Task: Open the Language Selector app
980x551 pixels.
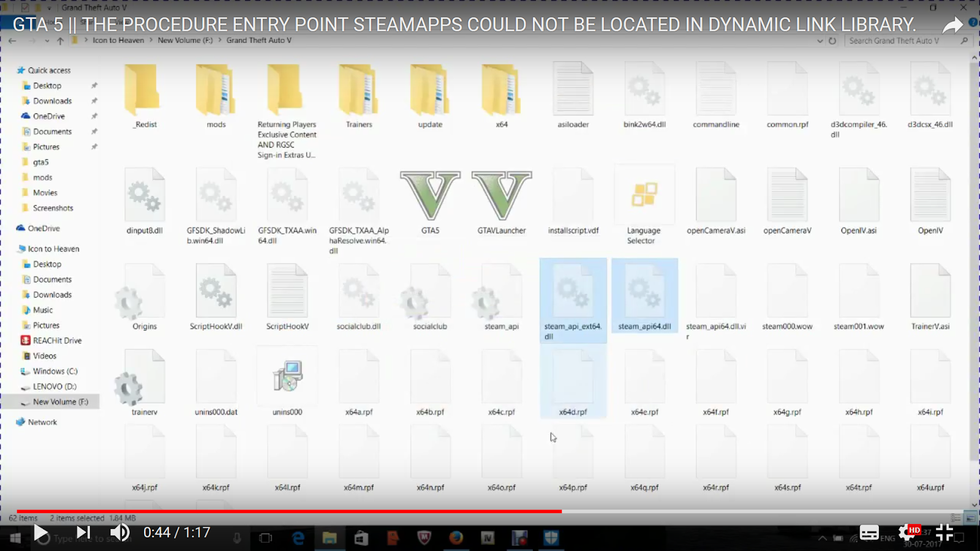Action: coord(644,206)
